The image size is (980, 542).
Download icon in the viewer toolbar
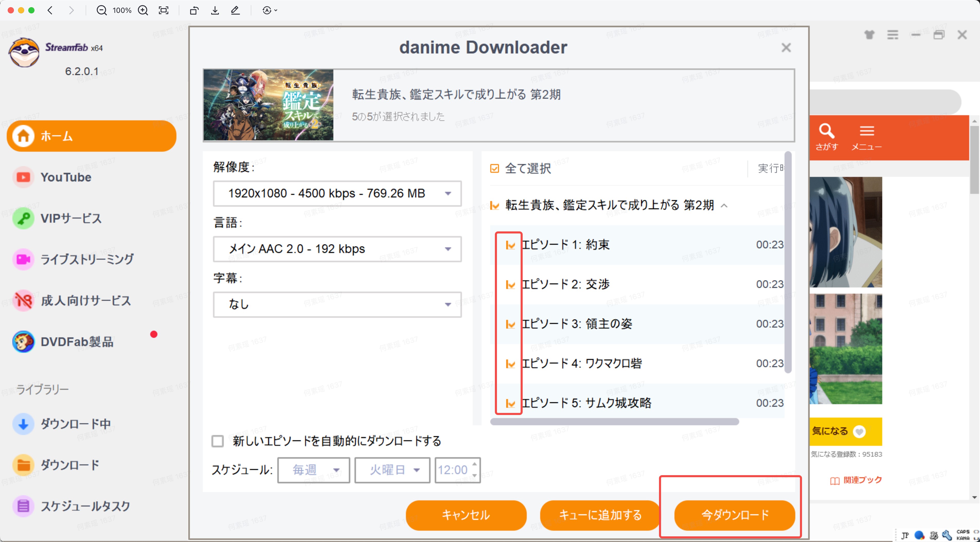tap(215, 10)
